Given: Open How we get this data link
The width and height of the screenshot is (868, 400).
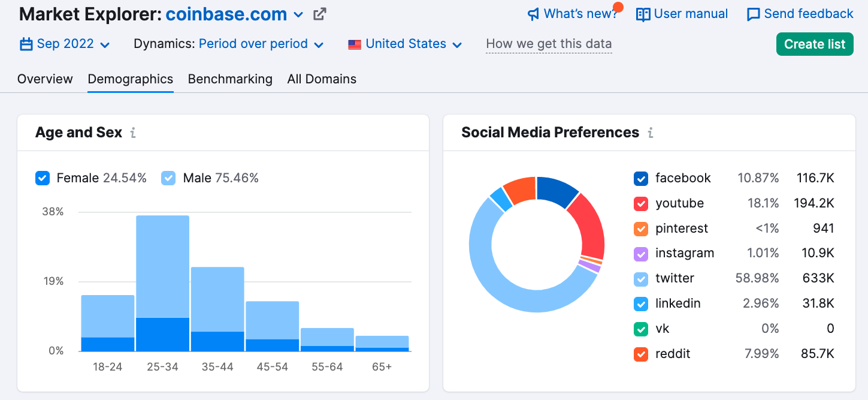Looking at the screenshot, I should [x=549, y=44].
